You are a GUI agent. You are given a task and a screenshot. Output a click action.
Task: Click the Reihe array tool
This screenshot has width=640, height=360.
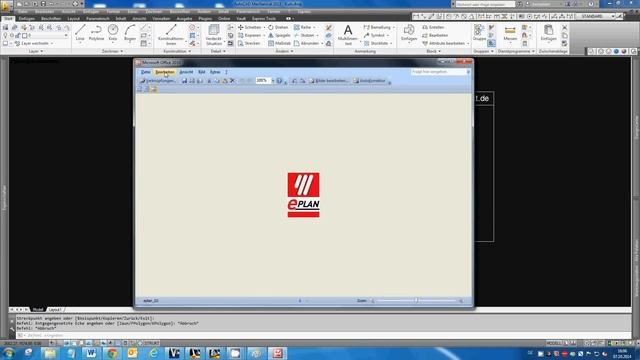point(303,27)
